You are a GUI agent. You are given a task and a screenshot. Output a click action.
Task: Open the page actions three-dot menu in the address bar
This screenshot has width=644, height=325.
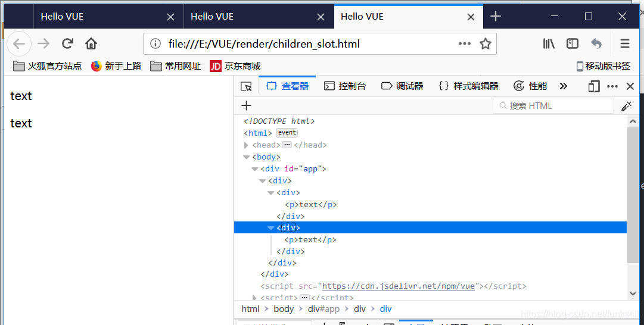point(465,43)
